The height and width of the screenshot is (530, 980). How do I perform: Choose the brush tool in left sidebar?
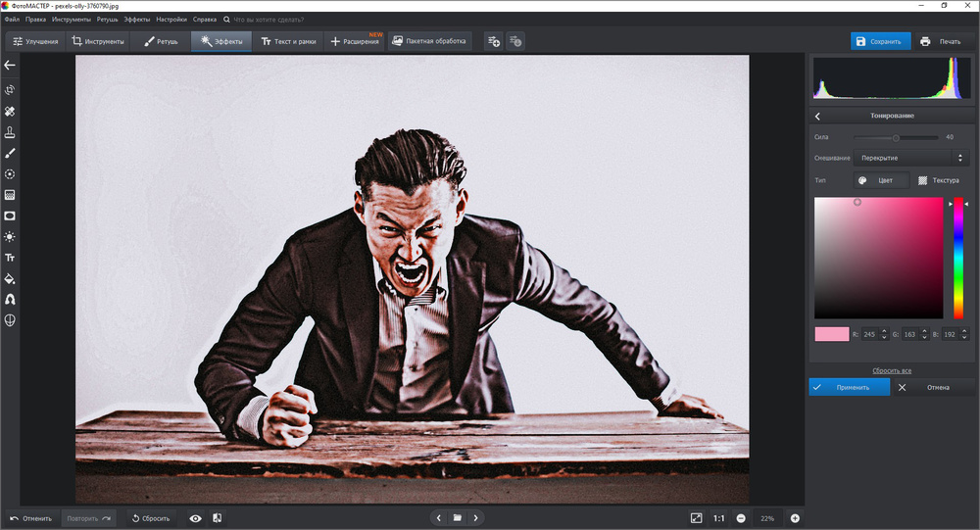(x=10, y=153)
